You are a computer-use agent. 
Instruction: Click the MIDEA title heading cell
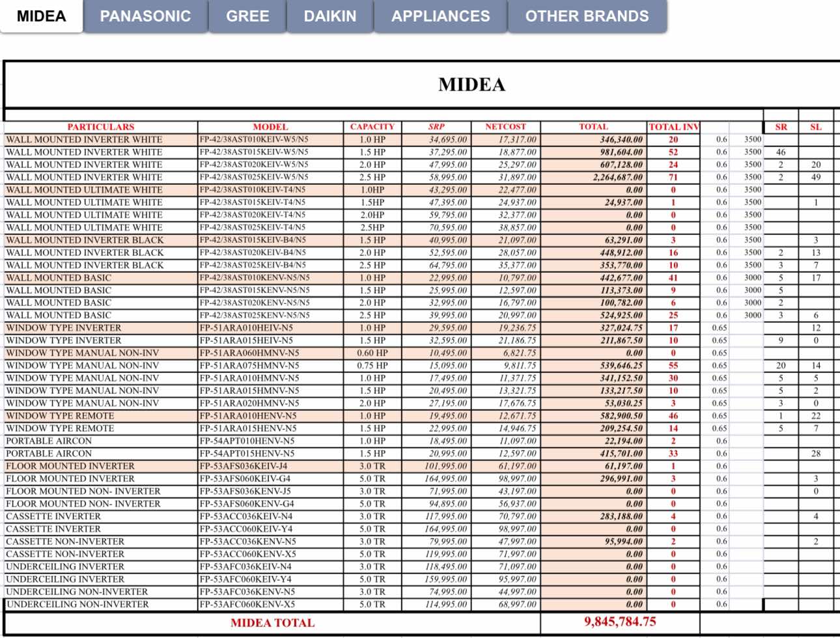point(471,85)
